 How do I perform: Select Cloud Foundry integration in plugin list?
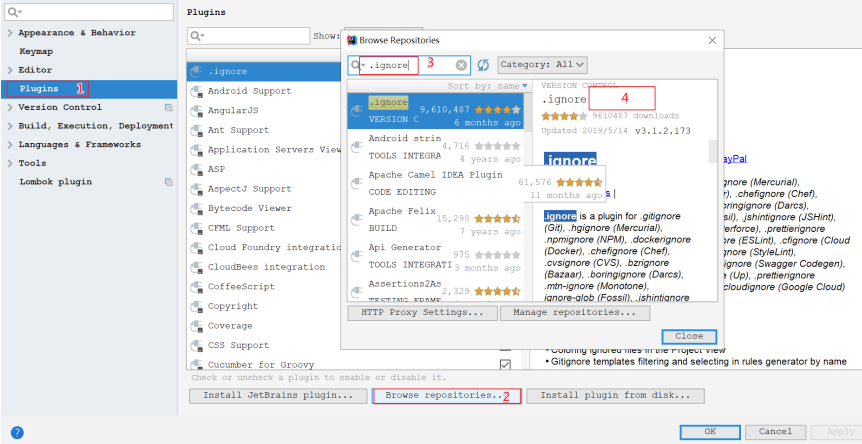click(x=275, y=248)
